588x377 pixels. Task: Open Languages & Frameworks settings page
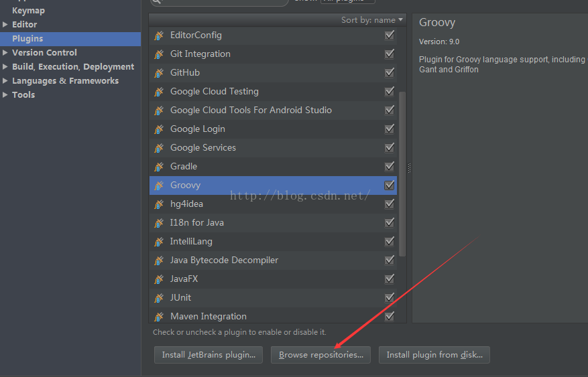coord(65,80)
